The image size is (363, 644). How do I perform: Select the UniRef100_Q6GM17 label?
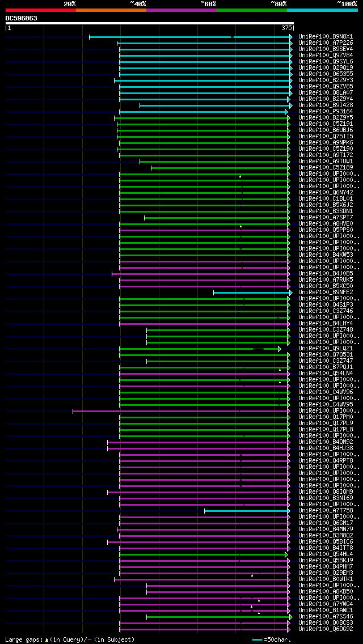326,523
